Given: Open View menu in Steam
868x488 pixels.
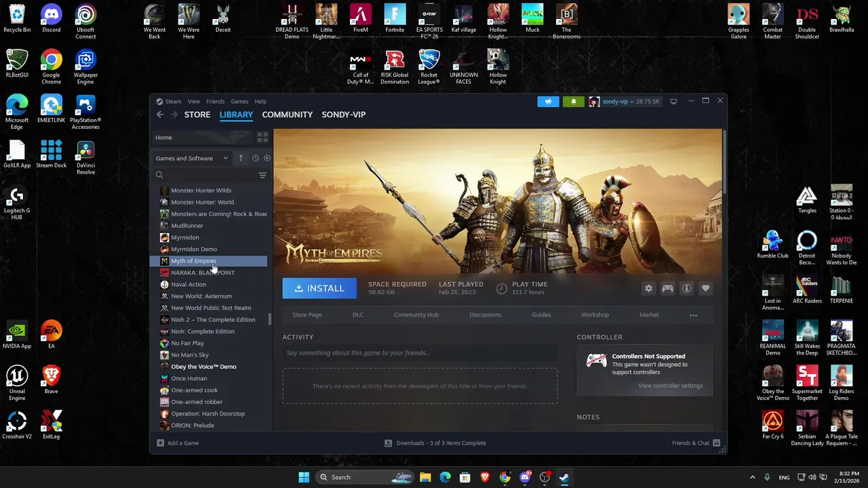Looking at the screenshot, I should pos(193,102).
